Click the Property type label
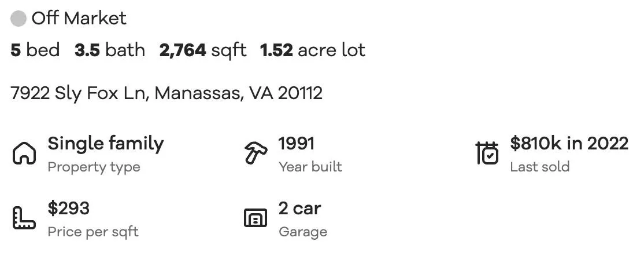644x256 pixels. point(94,167)
